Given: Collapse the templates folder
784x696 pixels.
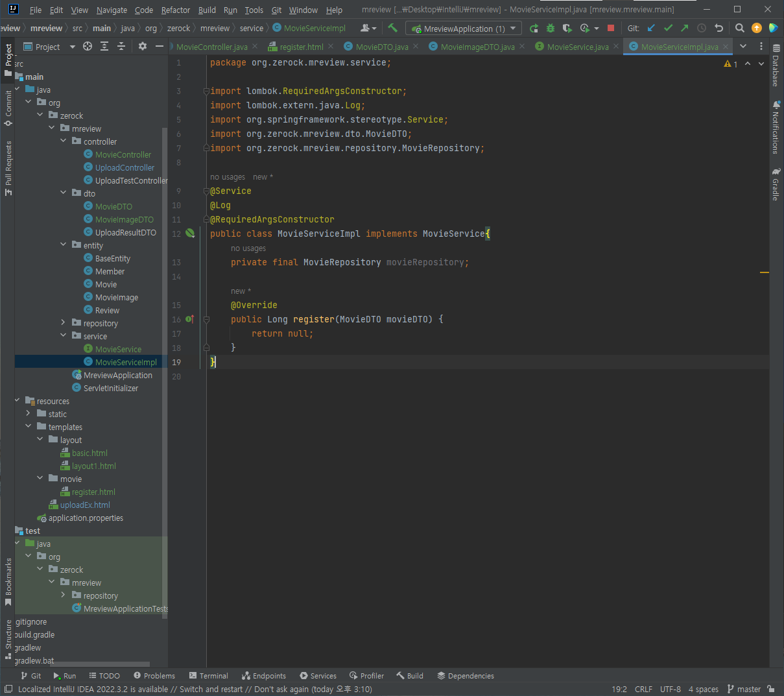Looking at the screenshot, I should pos(29,426).
